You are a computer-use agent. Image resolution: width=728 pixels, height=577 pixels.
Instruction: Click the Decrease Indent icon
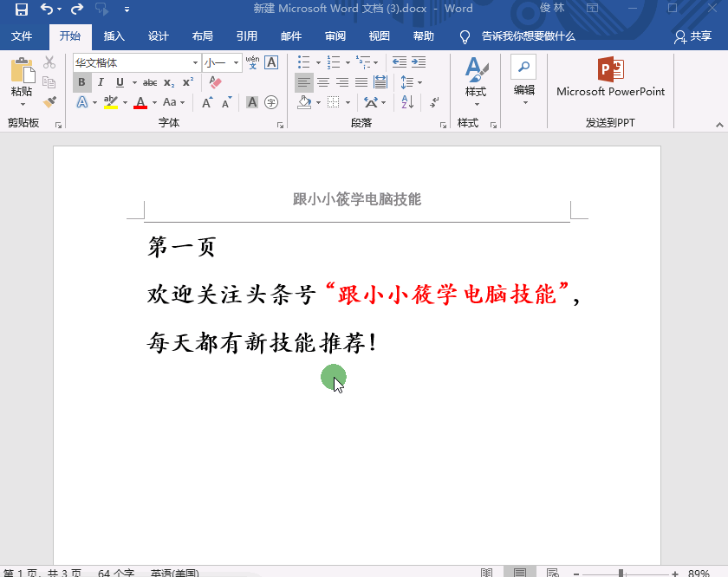click(x=400, y=62)
